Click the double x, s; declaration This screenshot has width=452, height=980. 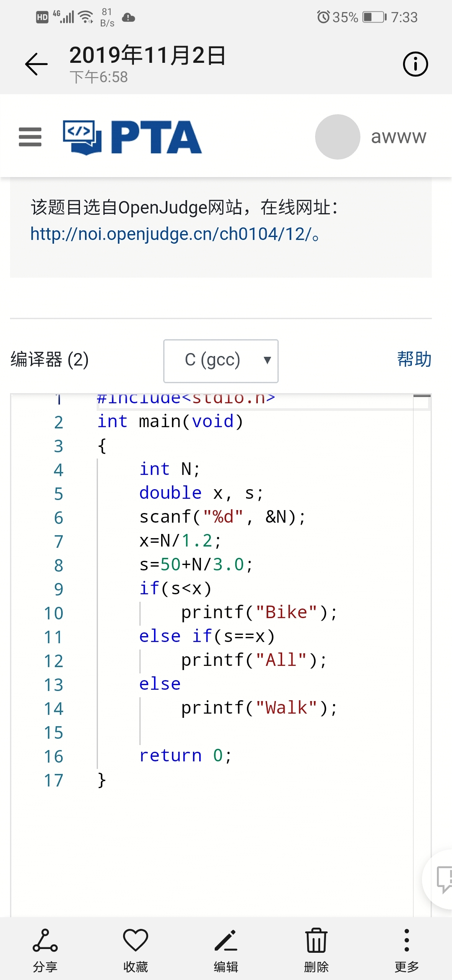click(201, 493)
